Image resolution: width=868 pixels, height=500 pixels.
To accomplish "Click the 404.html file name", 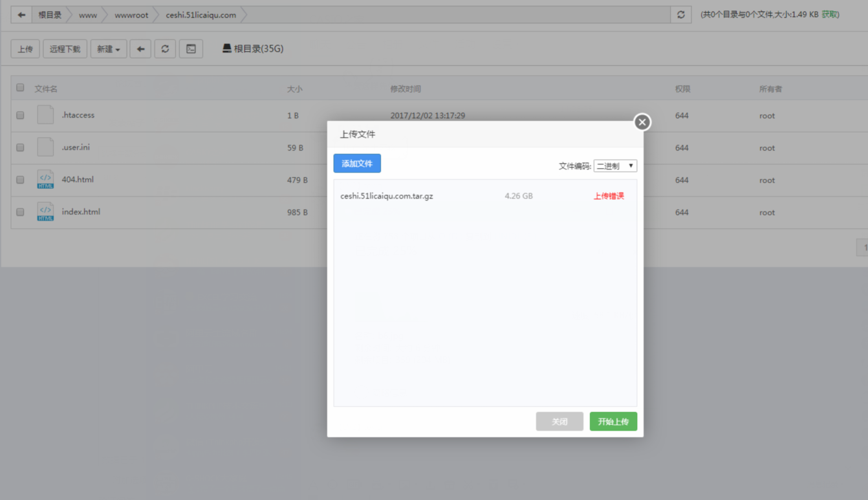I will click(x=78, y=180).
